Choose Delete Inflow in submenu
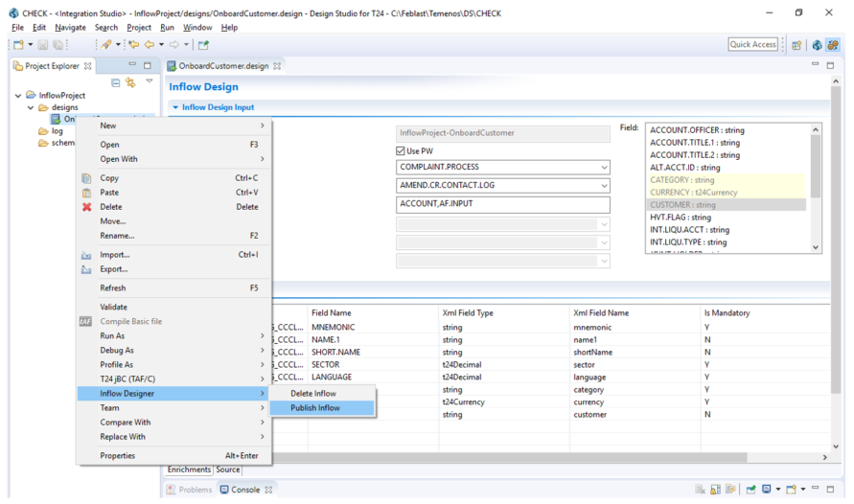The image size is (854, 504). (x=313, y=394)
